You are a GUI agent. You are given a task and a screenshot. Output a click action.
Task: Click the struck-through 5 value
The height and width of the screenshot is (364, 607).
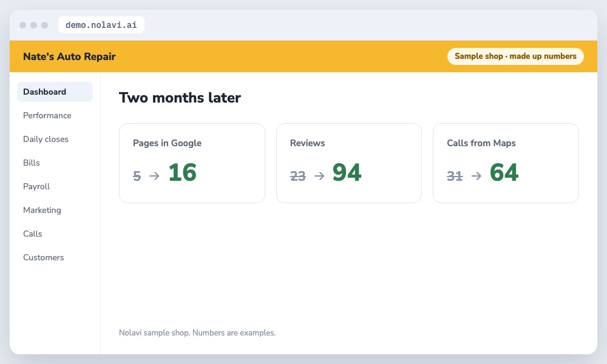[x=137, y=176]
